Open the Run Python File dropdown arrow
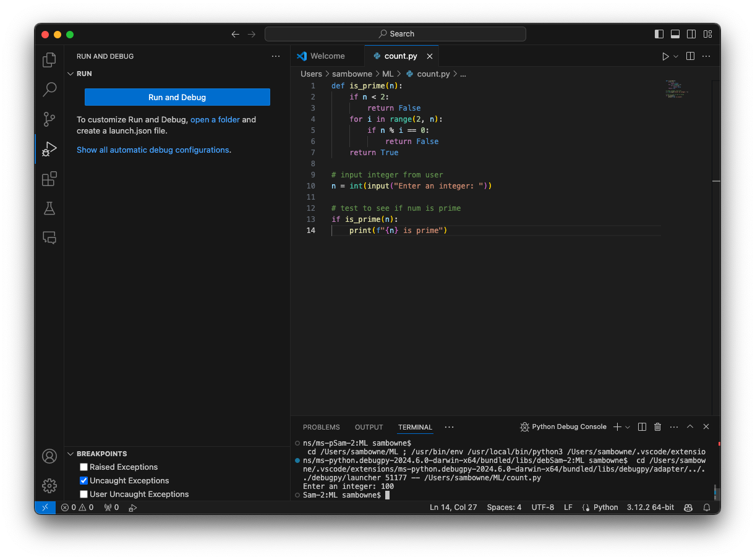Viewport: 755px width, 560px height. pos(676,56)
